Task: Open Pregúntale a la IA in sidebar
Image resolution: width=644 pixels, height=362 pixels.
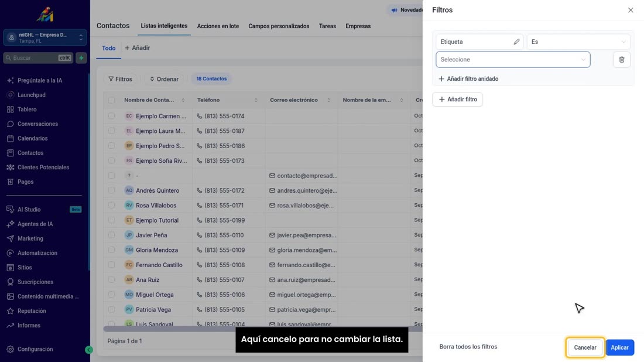Action: click(40, 80)
